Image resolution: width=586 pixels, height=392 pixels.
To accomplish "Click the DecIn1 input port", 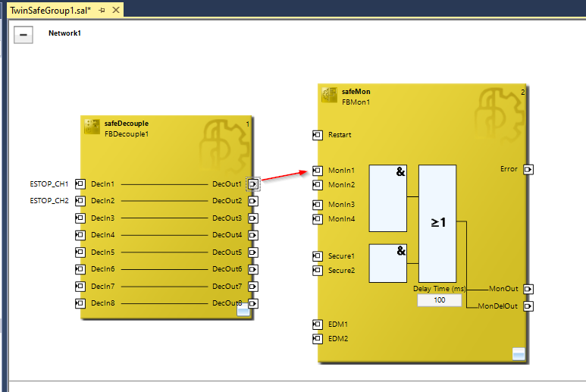I will pos(80,183).
